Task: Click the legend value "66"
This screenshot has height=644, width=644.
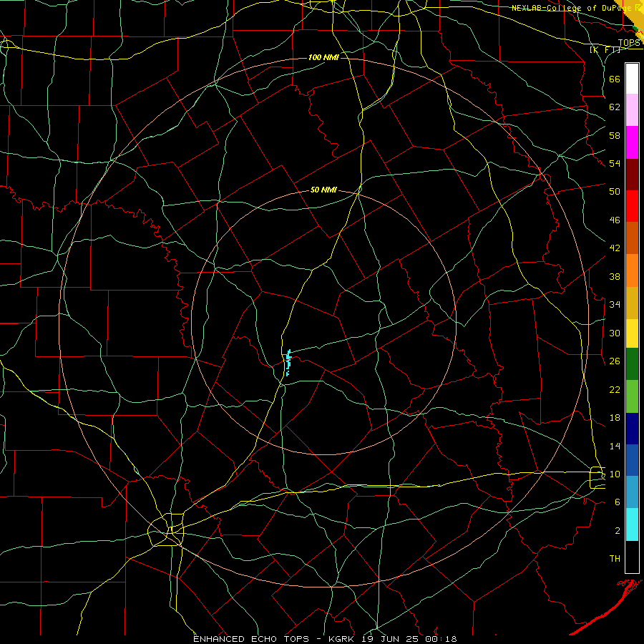Action: 615,79
